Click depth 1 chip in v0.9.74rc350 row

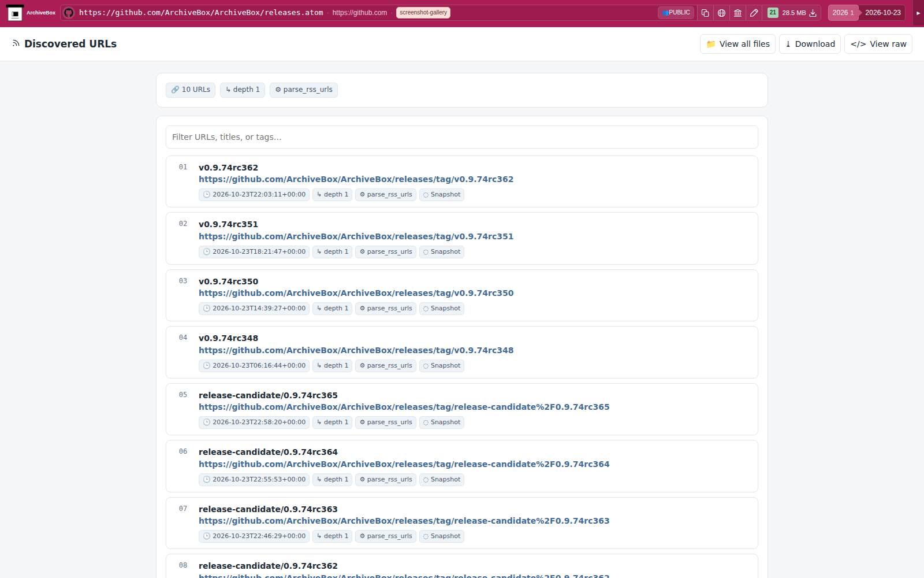click(332, 309)
